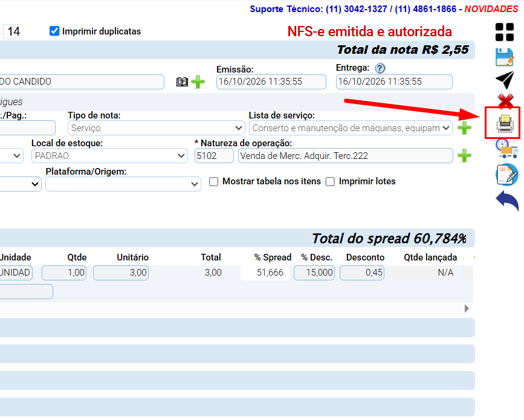Click the blue curved back arrow icon

(507, 200)
